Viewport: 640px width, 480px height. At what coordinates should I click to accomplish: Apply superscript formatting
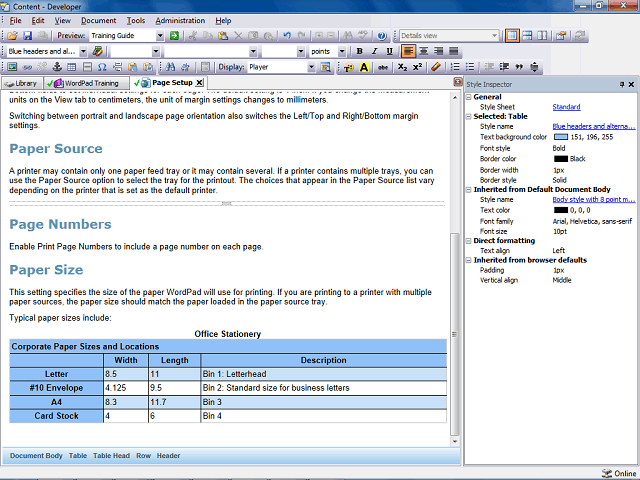click(x=417, y=67)
